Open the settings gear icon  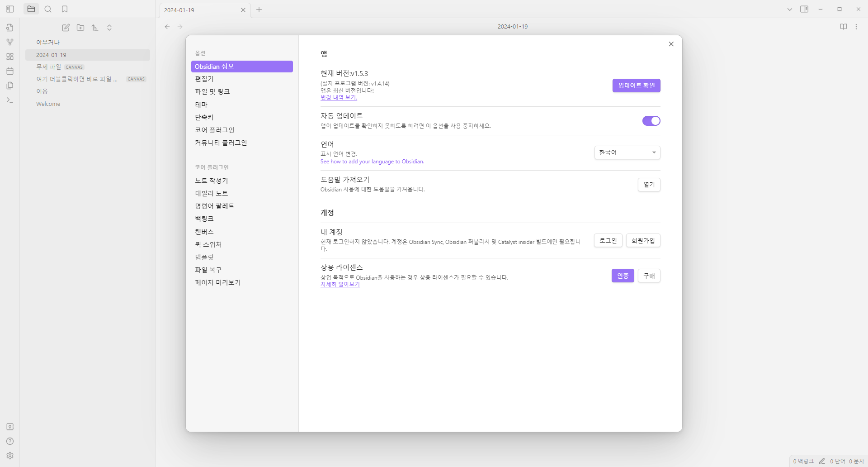pyautogui.click(x=10, y=456)
